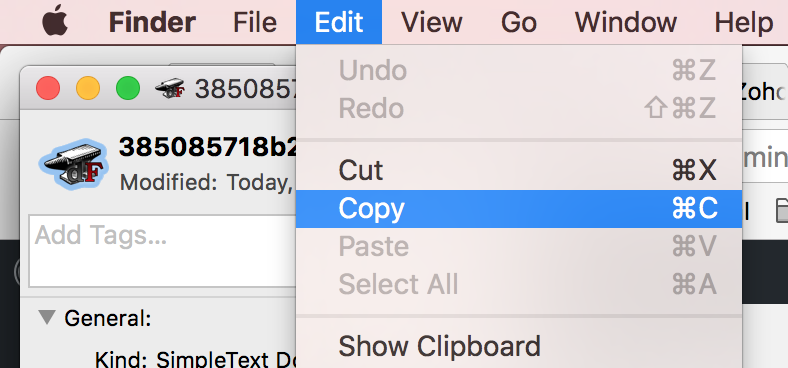Open the Window menu

click(x=626, y=22)
